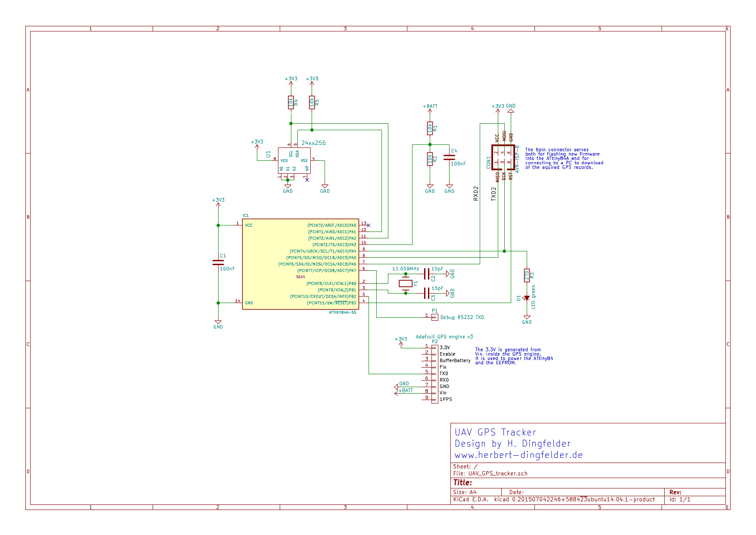This screenshot has height=535, width=756.
Task: Select the File: UAV_GPS_tracker.sch field
Action: click(x=490, y=473)
